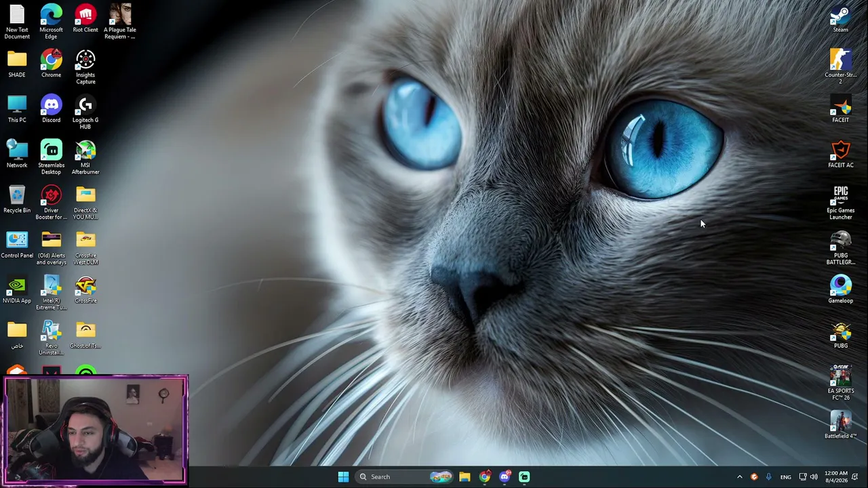
Task: Open Battlefield 4 shortcut
Action: point(840,426)
